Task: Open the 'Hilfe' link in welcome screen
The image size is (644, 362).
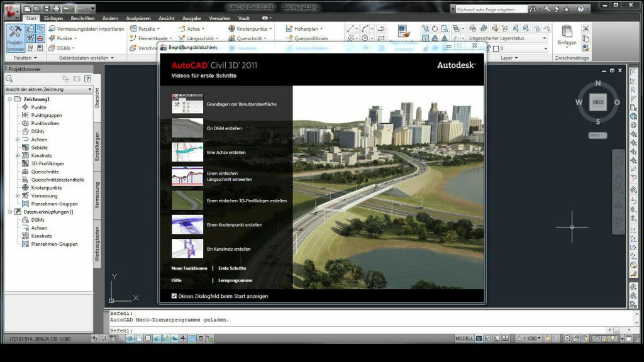Action: click(x=177, y=280)
